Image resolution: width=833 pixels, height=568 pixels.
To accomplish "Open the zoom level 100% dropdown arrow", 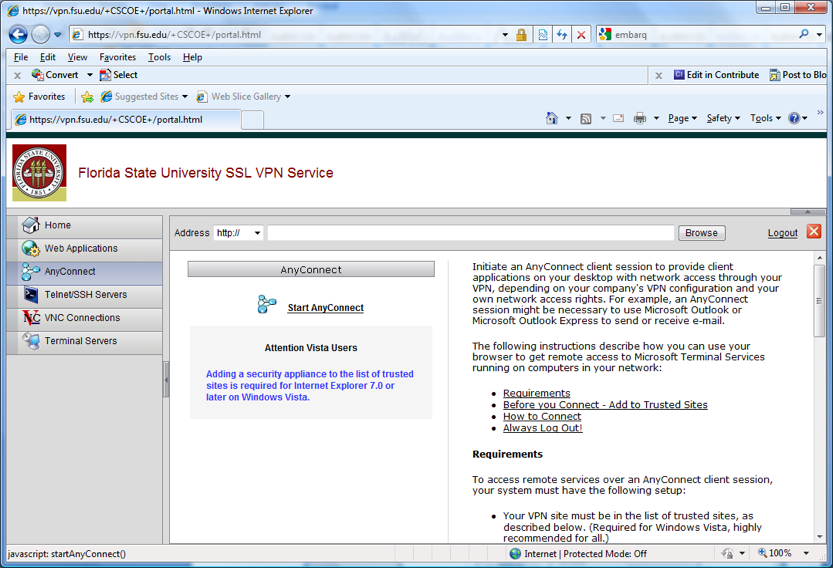I will [x=806, y=554].
